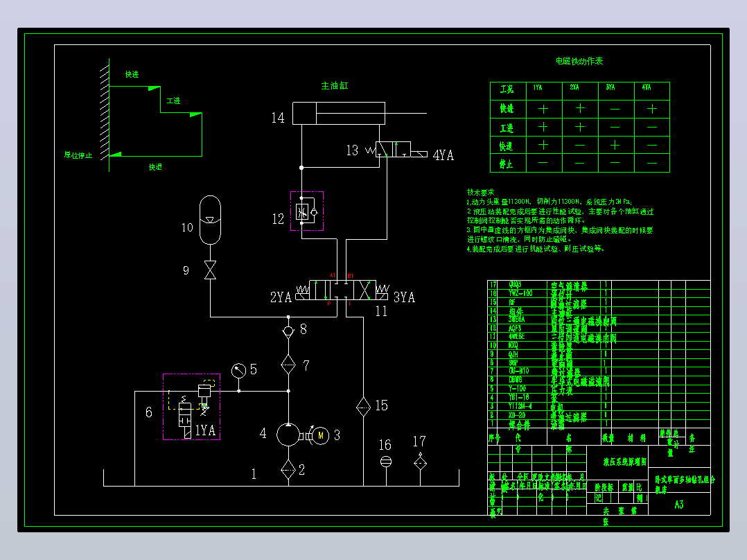The width and height of the screenshot is (747, 560).
Task: Click the electric motor M symbol
Action: pos(321,435)
